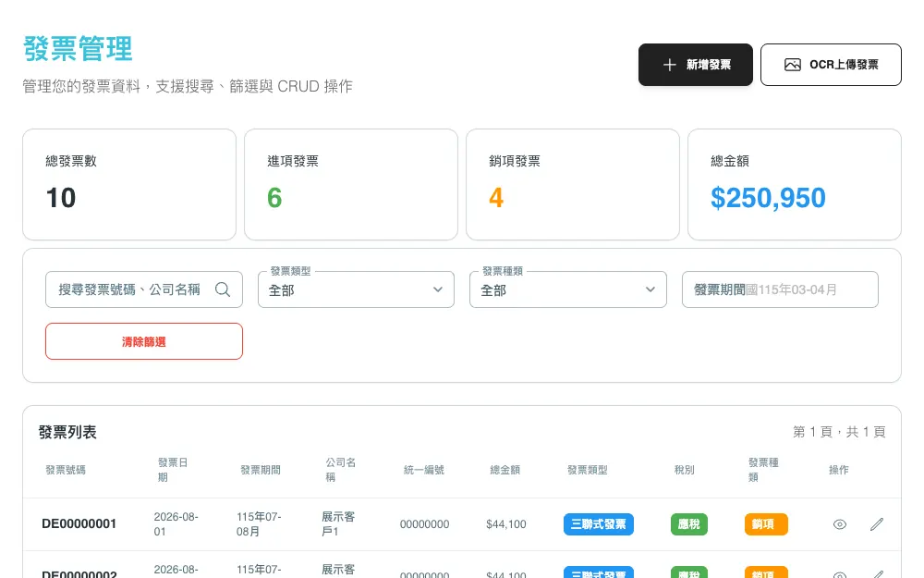Click the 發票日期 column header

click(172, 470)
